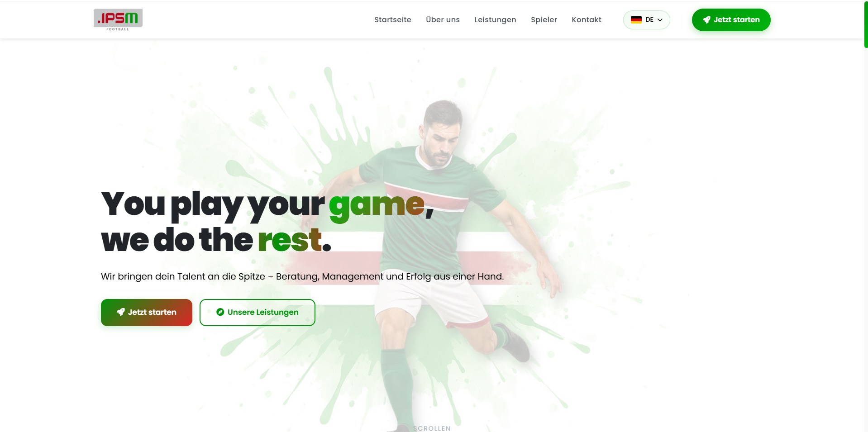Open the Über uns page
Viewport: 868px width, 432px height.
pyautogui.click(x=443, y=20)
